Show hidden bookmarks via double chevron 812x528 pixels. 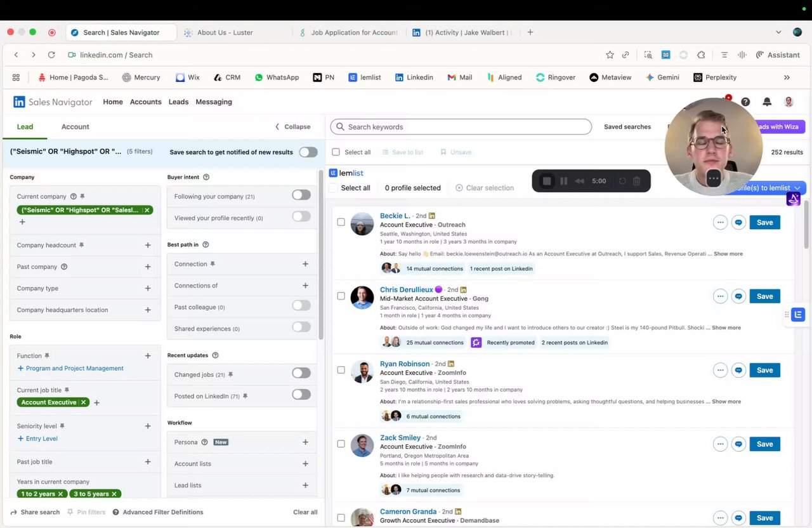[x=787, y=77]
